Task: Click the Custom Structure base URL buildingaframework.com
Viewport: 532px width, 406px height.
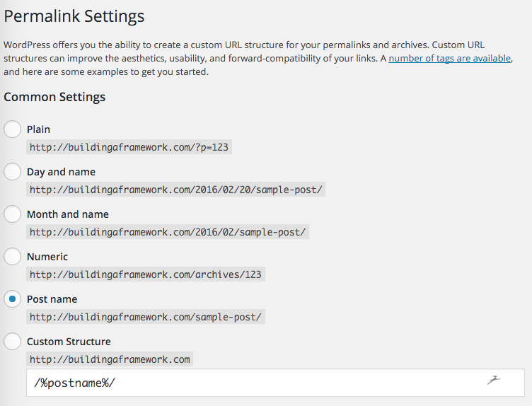Action: click(x=110, y=359)
